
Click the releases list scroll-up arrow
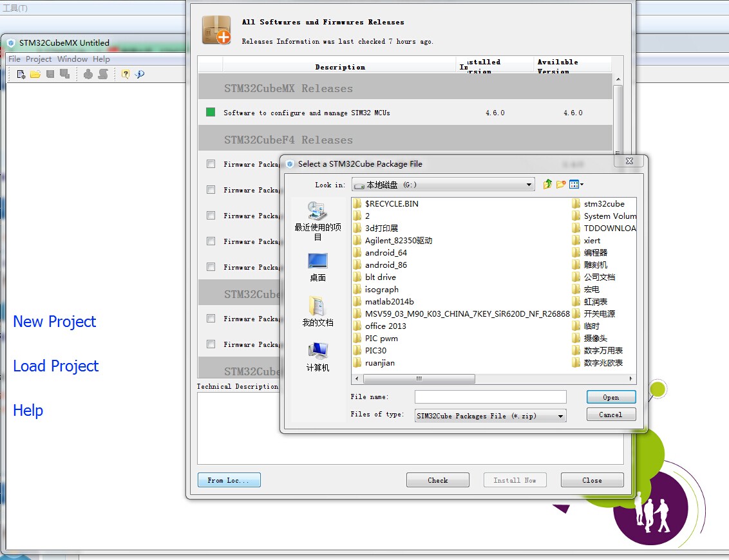coord(618,79)
